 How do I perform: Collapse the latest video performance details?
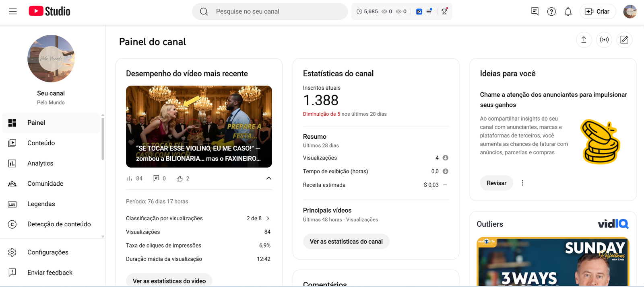[268, 178]
